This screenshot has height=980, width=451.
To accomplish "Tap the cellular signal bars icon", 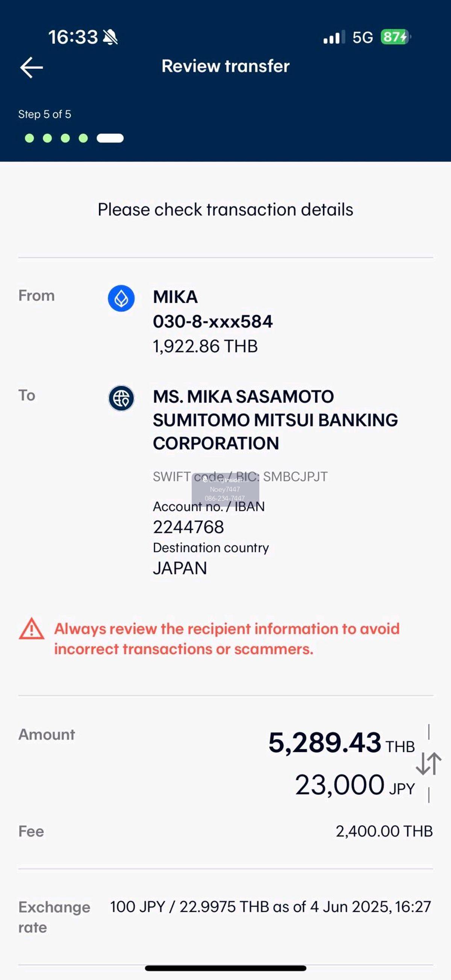I will pos(334,37).
